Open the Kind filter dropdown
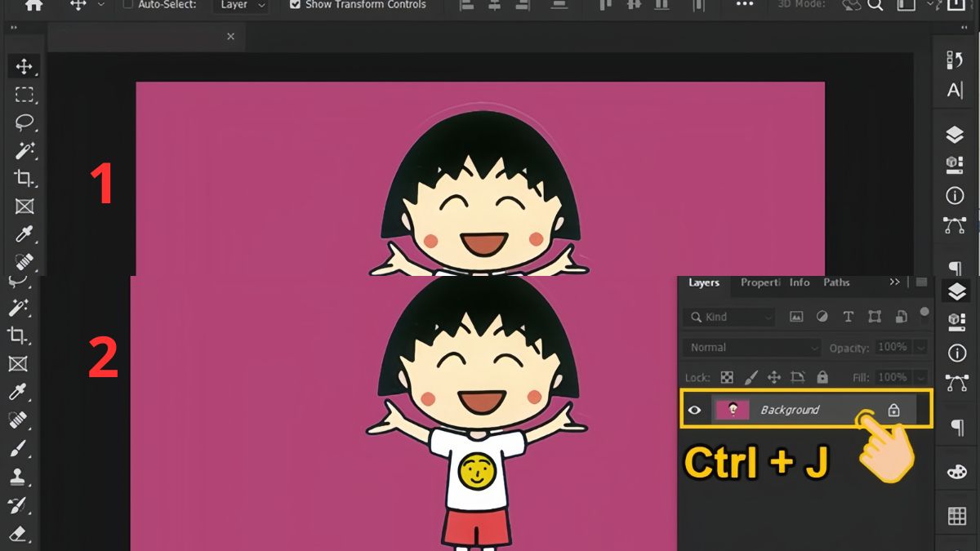Viewport: 980px width, 551px height. [729, 317]
